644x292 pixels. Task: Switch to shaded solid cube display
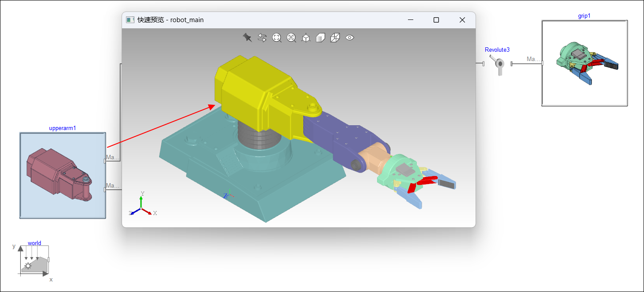320,38
